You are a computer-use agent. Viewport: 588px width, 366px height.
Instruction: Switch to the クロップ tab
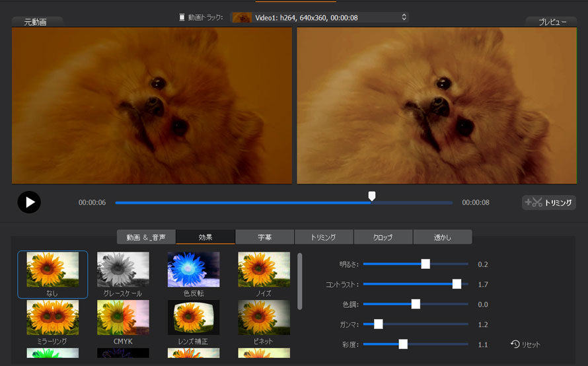(383, 237)
